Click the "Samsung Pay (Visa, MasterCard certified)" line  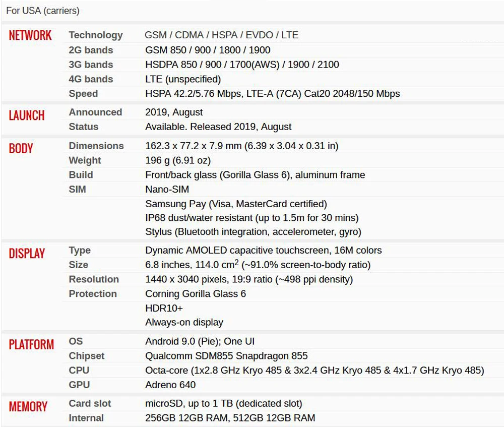236,204
